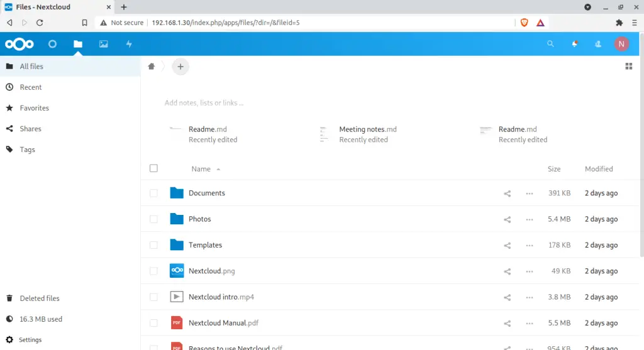Reload the page in browser

coord(40,23)
